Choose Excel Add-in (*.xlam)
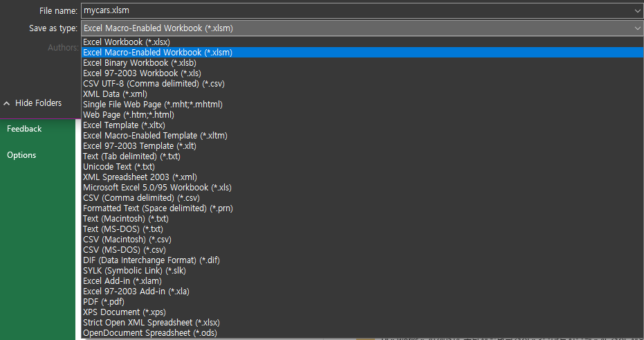This screenshot has height=340, width=644. pyautogui.click(x=362, y=281)
